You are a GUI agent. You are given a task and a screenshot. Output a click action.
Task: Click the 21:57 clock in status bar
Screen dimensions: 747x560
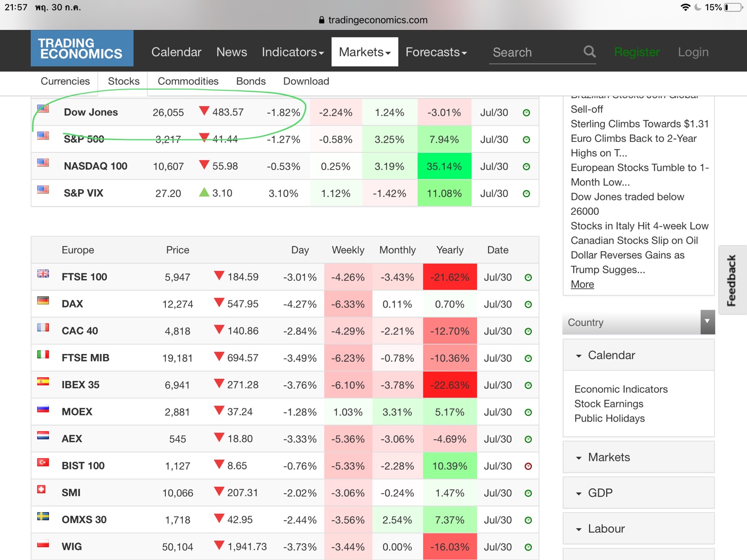pos(16,7)
